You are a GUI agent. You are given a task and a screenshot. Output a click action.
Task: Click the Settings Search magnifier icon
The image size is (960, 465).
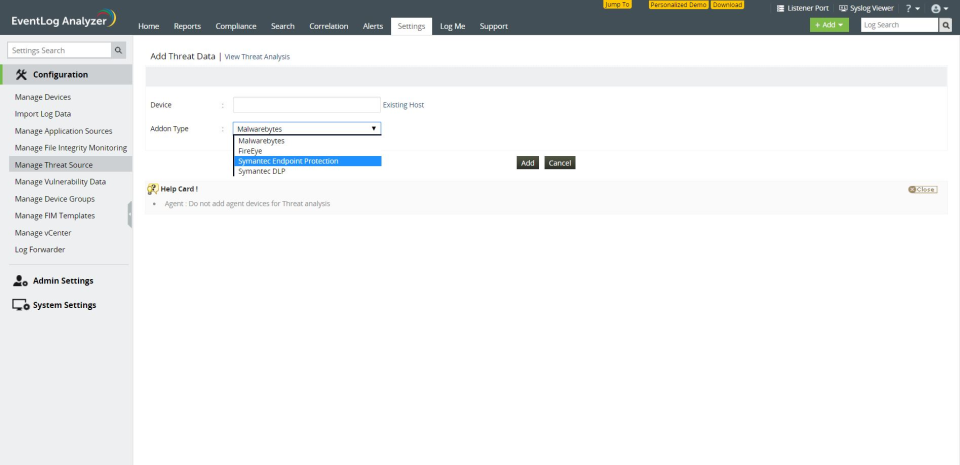(x=119, y=50)
